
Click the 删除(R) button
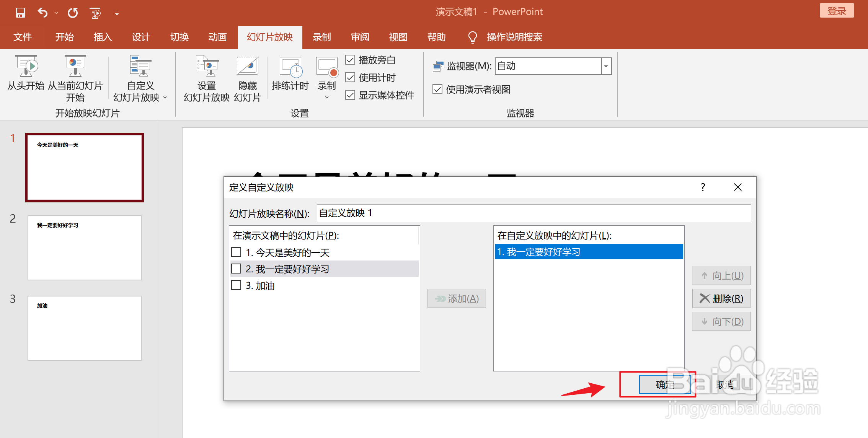[x=721, y=298]
